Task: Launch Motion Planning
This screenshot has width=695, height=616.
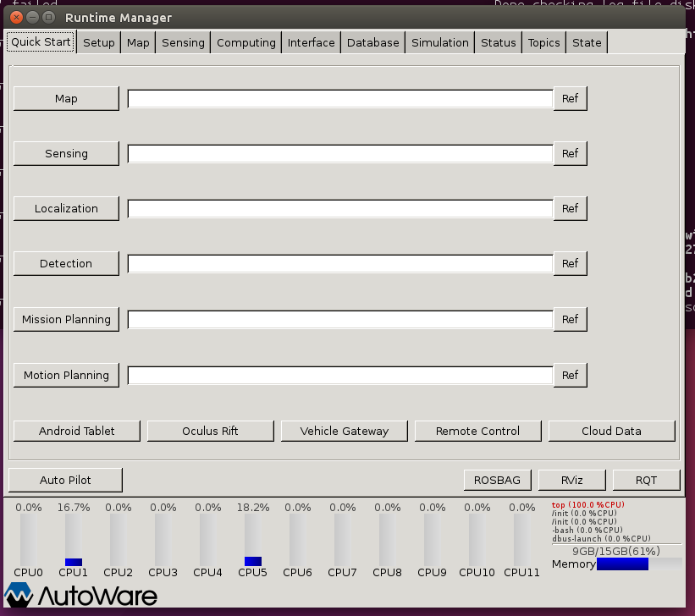Action: (66, 375)
